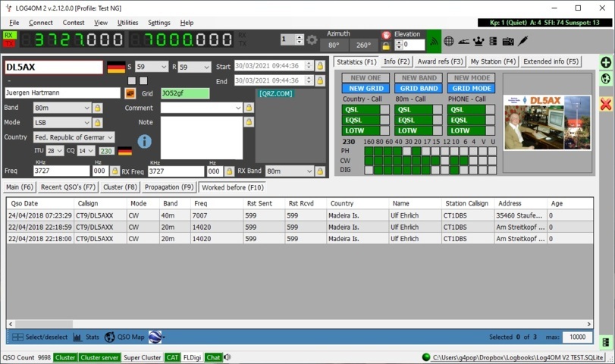Toggle the RX indicator
The height and width of the screenshot is (364, 615).
[x=8, y=35]
